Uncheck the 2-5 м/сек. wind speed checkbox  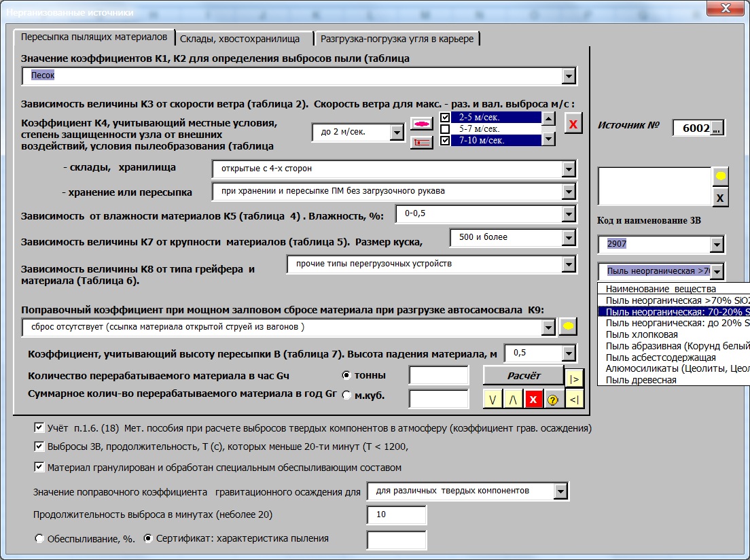point(446,118)
